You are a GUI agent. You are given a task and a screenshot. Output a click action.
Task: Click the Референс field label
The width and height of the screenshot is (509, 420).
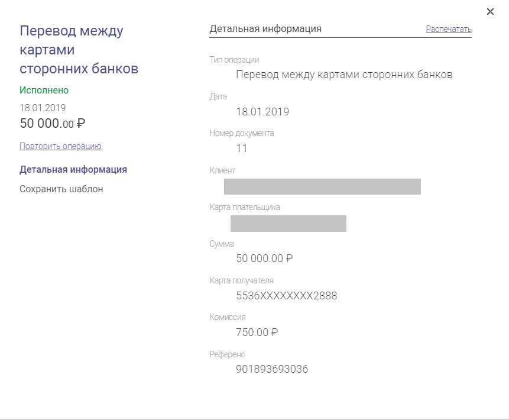(227, 354)
